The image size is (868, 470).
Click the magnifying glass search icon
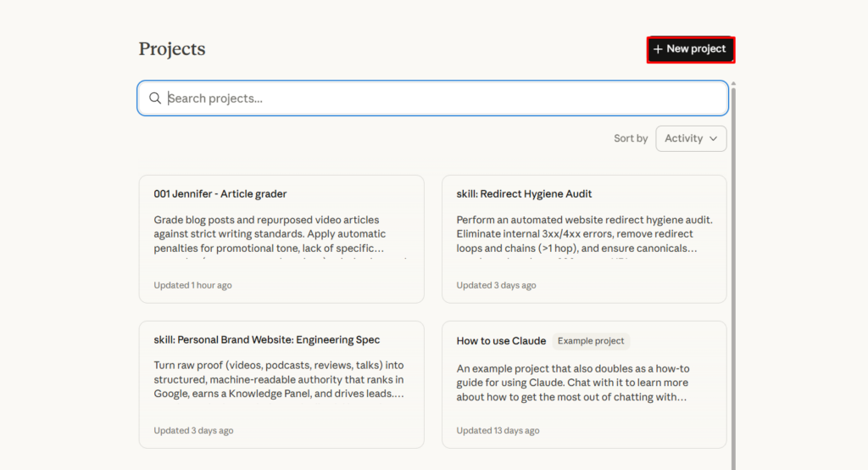[x=155, y=98]
